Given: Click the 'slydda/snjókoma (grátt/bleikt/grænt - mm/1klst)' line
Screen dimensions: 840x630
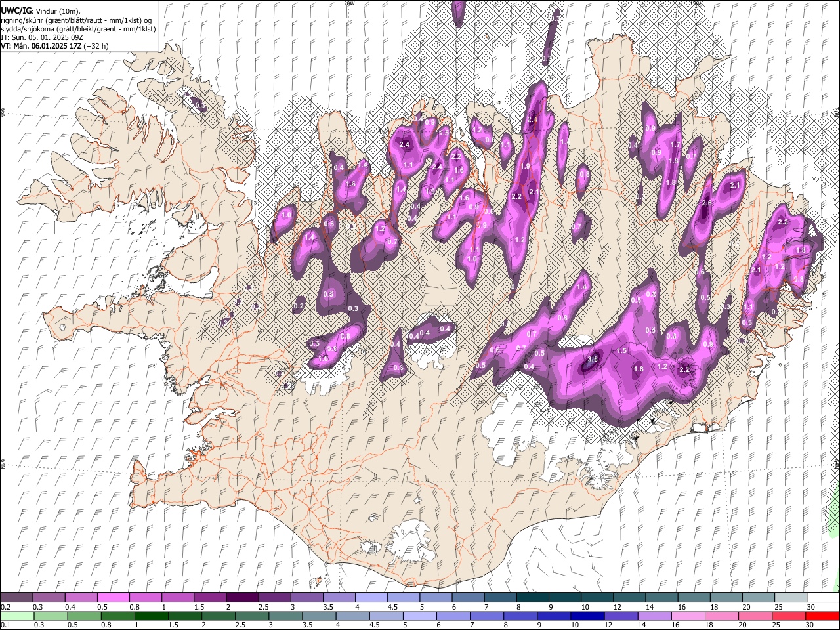Looking at the screenshot, I should (x=78, y=29).
